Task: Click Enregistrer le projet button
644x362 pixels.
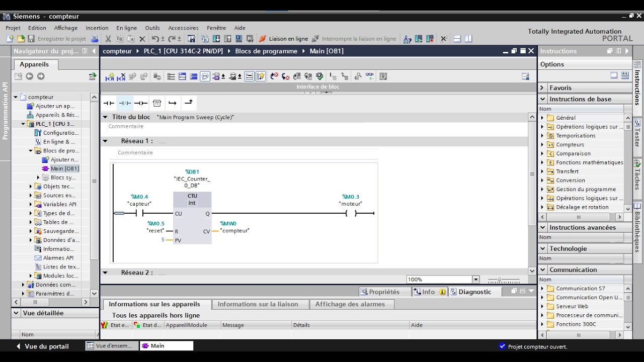Action: 56,39
